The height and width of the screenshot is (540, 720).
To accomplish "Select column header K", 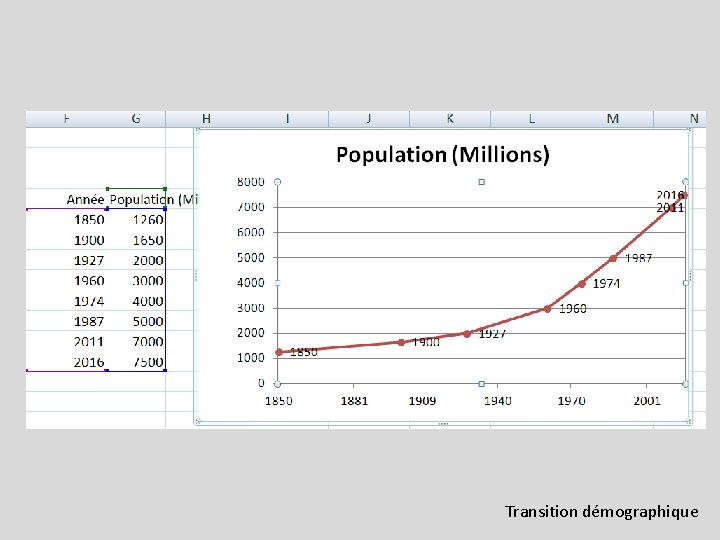I will tap(450, 119).
